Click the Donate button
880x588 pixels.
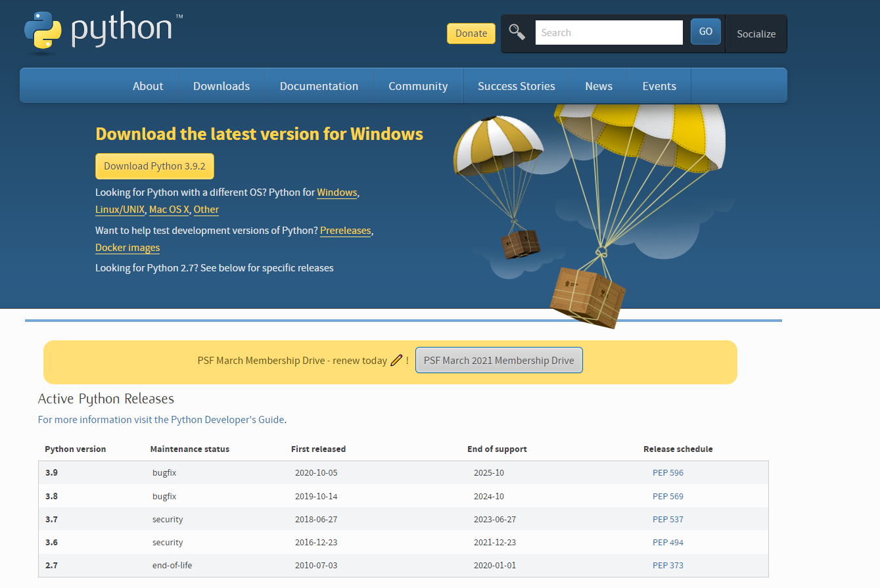click(471, 34)
